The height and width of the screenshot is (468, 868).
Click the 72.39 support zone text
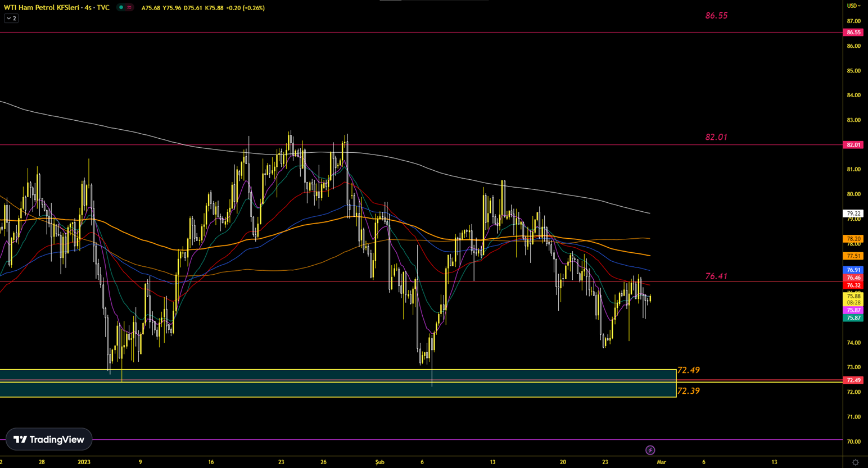click(x=689, y=391)
